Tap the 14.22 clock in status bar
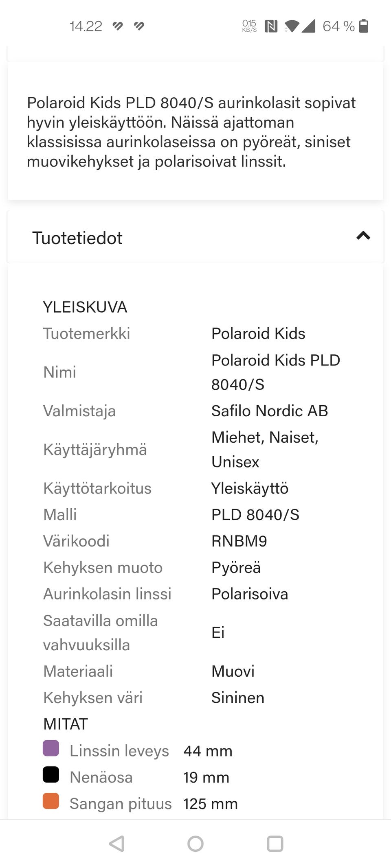 [86, 26]
